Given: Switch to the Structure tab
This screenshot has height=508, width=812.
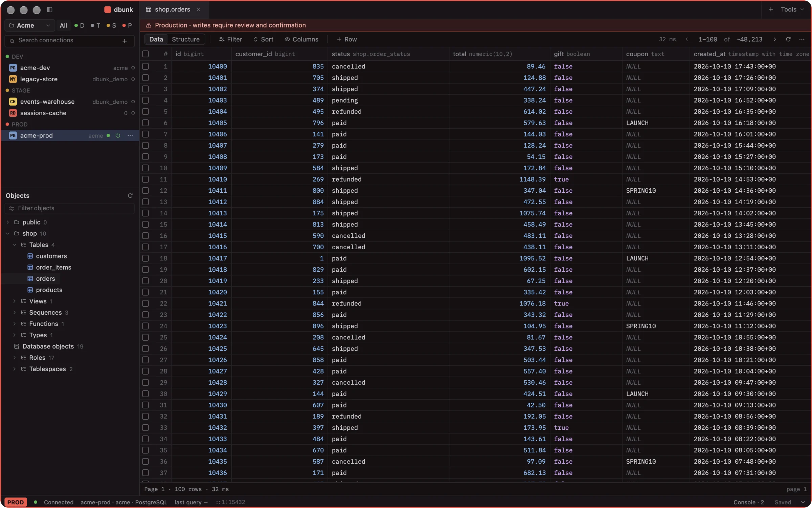Looking at the screenshot, I should coord(185,39).
